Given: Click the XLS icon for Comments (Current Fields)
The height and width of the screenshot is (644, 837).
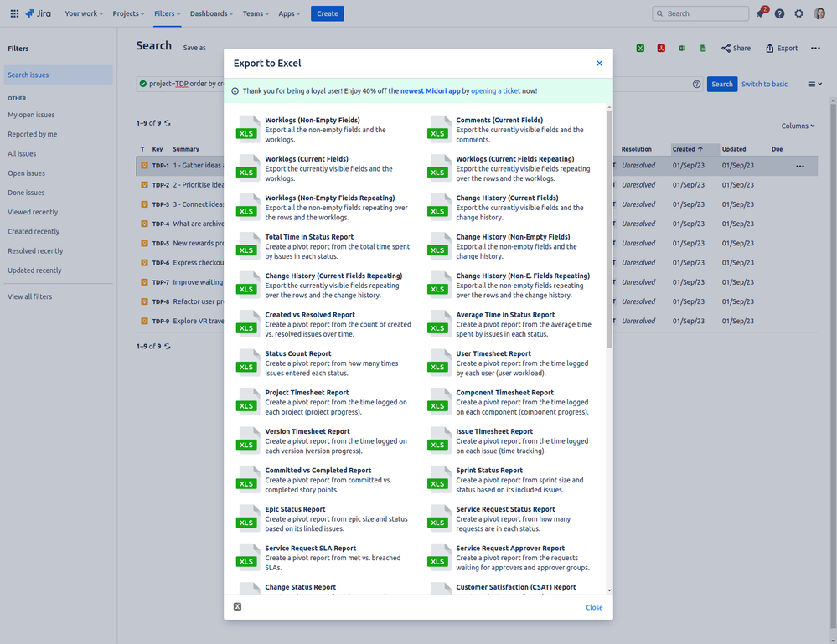Looking at the screenshot, I should click(x=437, y=129).
